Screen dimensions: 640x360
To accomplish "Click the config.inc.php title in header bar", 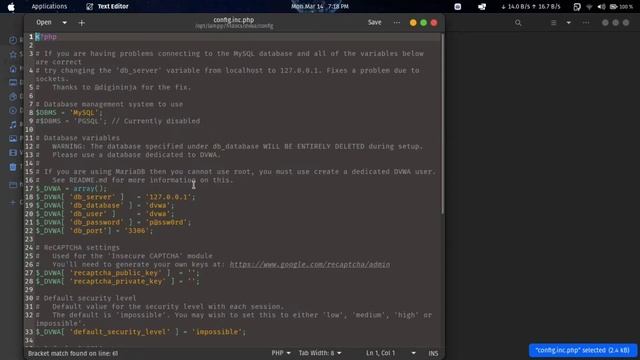I will [x=234, y=20].
